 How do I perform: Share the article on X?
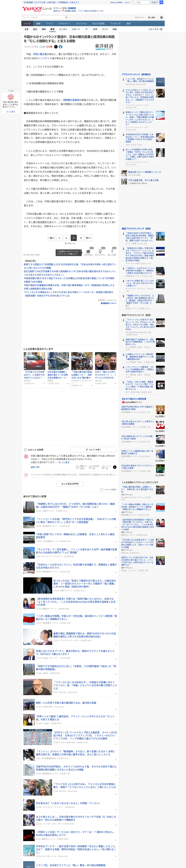coord(56,47)
